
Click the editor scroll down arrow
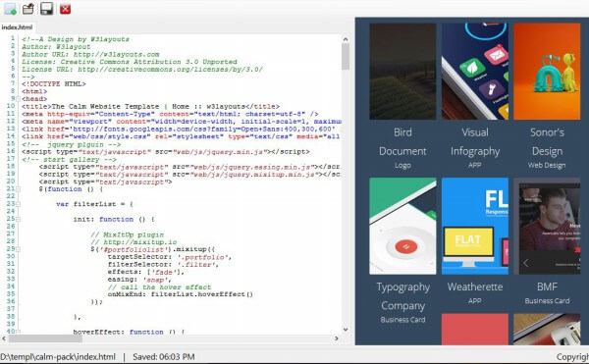coord(346,330)
